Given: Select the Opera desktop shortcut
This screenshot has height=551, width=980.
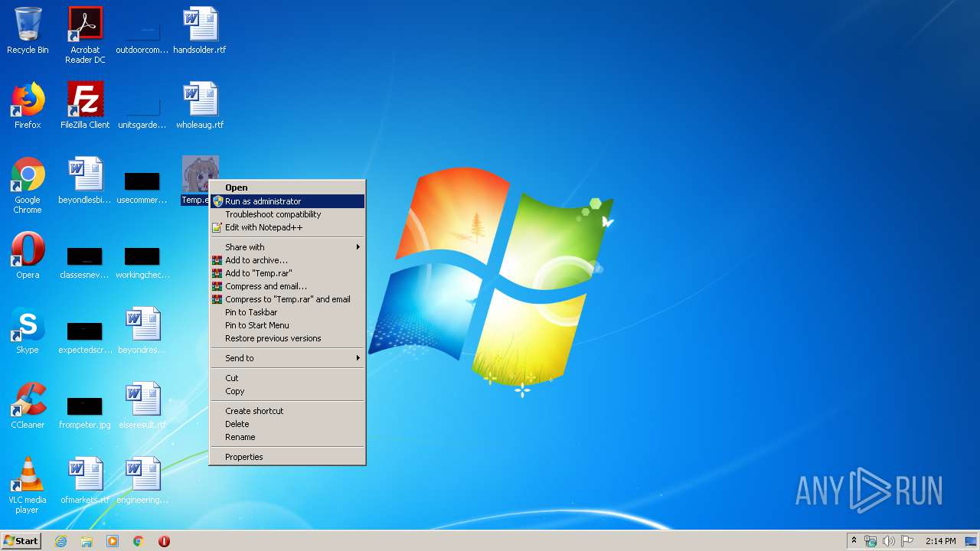Looking at the screenshot, I should tap(28, 249).
